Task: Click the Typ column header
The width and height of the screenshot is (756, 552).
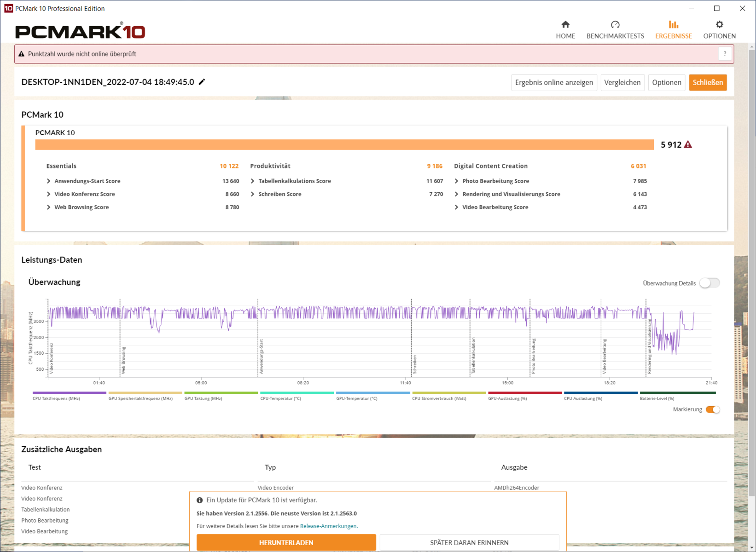Action: pos(270,467)
